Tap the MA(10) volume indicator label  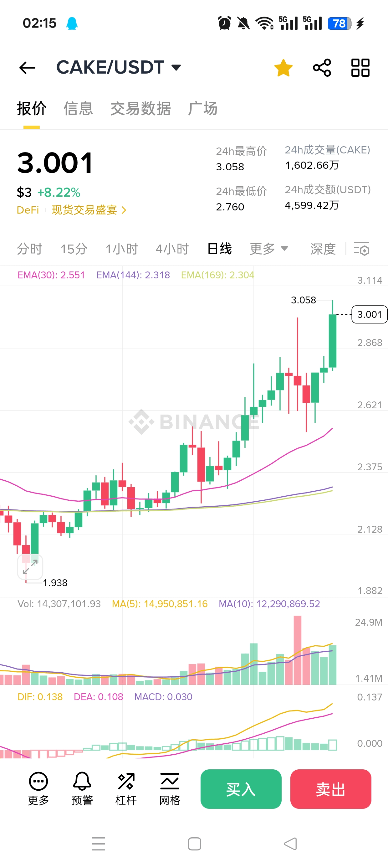point(269,603)
